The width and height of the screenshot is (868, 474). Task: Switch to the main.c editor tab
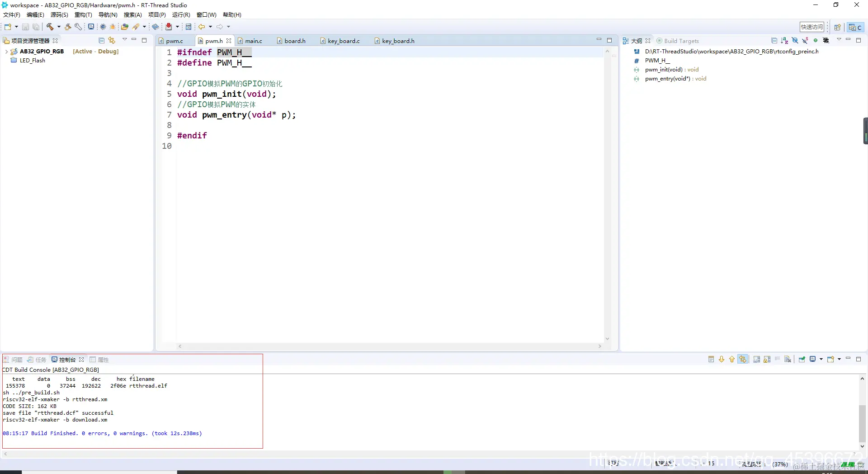click(253, 41)
